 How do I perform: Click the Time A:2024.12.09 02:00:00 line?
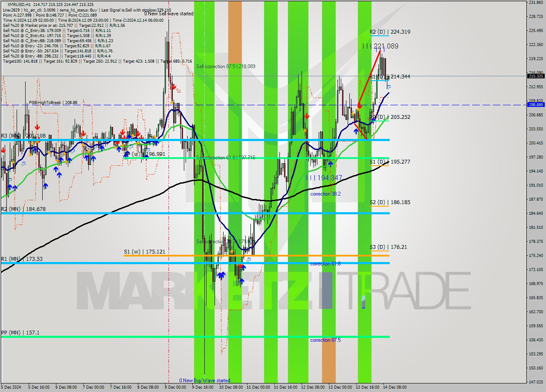click(x=84, y=20)
